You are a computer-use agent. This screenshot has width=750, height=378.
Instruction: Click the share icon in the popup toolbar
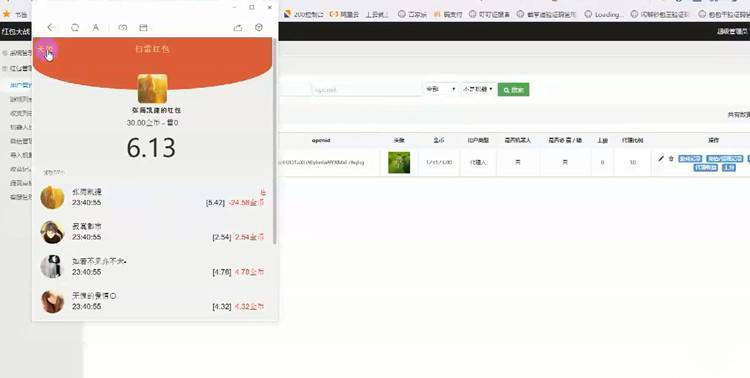point(238,28)
